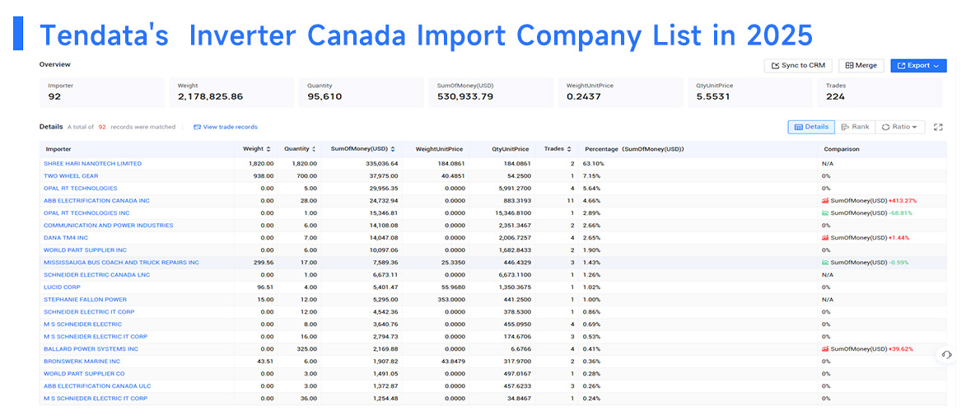Select the Importer count 92 overview card
Image resolution: width=980 pixels, height=420 pixels.
click(102, 92)
